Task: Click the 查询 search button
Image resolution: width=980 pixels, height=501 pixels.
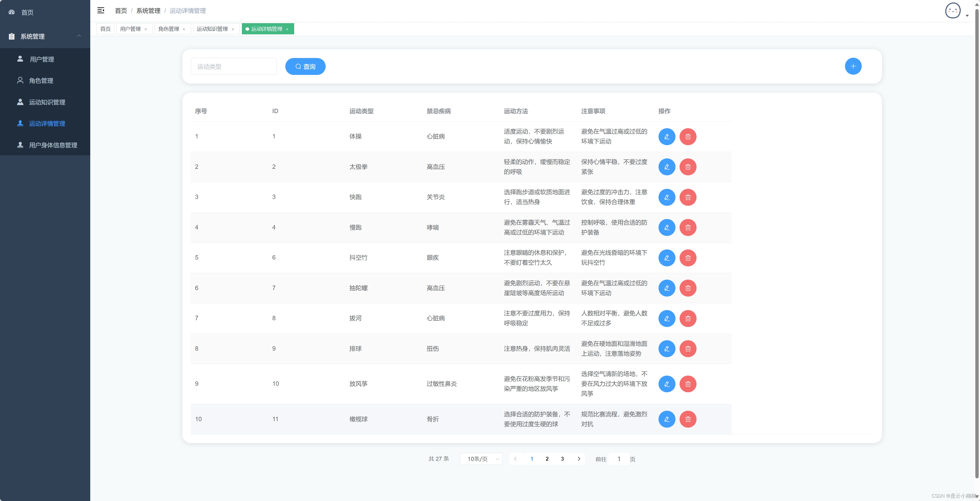Action: (x=305, y=66)
